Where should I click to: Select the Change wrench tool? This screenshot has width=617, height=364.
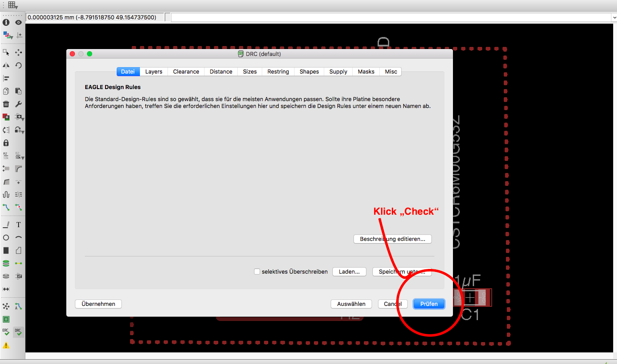click(19, 104)
